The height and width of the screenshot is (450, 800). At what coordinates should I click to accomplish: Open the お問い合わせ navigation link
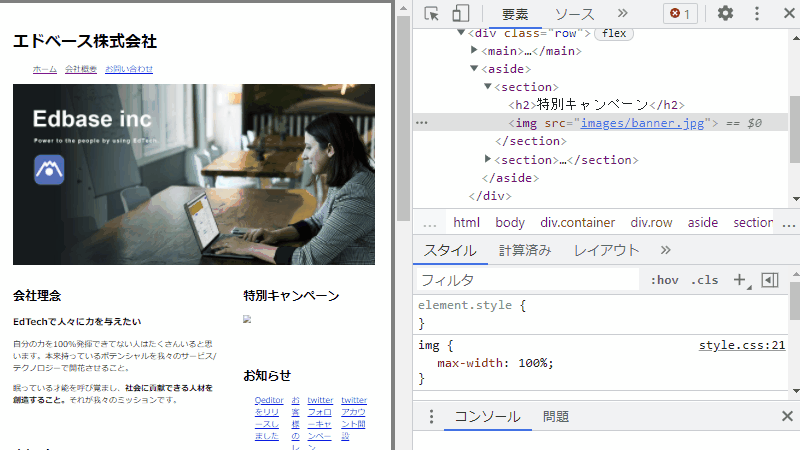pyautogui.click(x=129, y=69)
